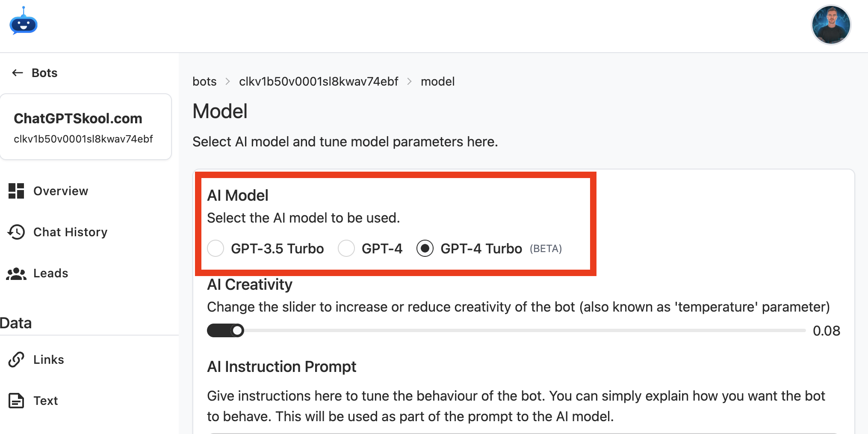This screenshot has height=434, width=868.
Task: Open the user profile avatar
Action: tap(831, 25)
